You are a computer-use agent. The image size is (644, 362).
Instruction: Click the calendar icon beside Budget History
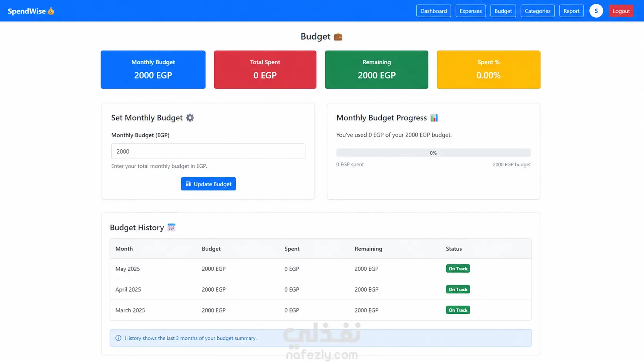point(171,227)
